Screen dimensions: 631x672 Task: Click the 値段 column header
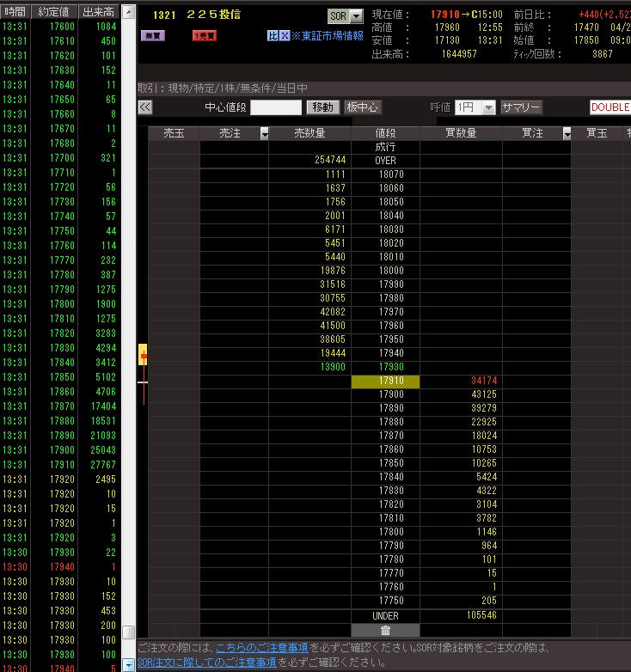(x=385, y=133)
